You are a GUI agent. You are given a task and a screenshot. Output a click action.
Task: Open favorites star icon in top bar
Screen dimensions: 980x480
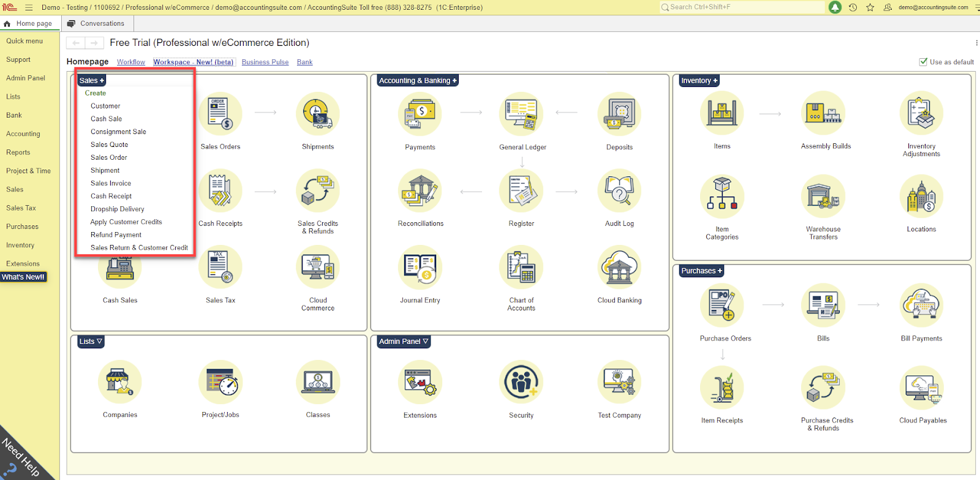[x=870, y=7]
